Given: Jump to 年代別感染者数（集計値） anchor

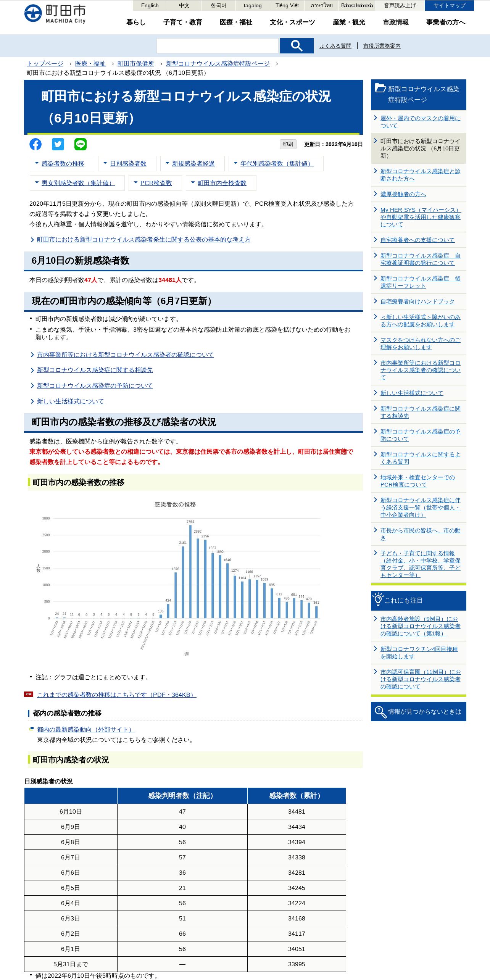Looking at the screenshot, I should tap(276, 163).
